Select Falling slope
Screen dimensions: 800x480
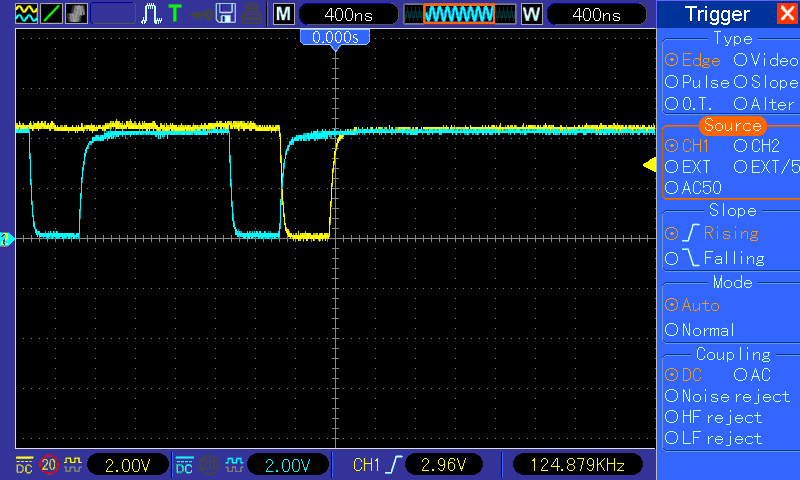715,258
